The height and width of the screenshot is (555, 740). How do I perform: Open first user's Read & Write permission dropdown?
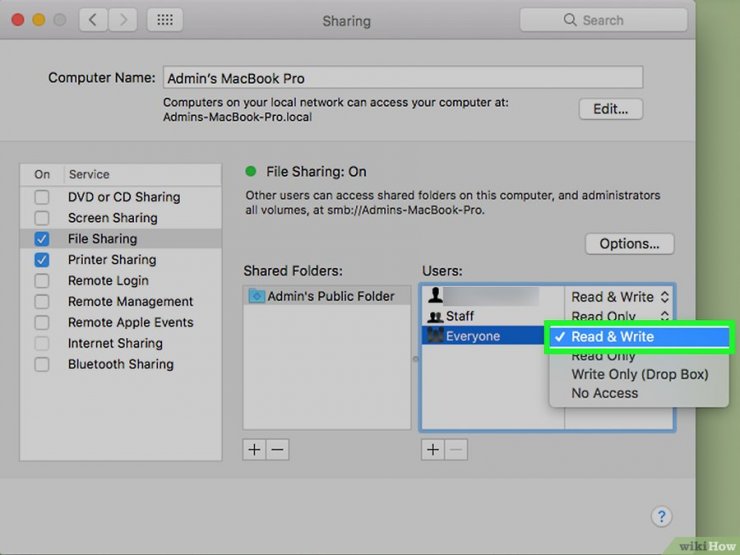pos(620,297)
